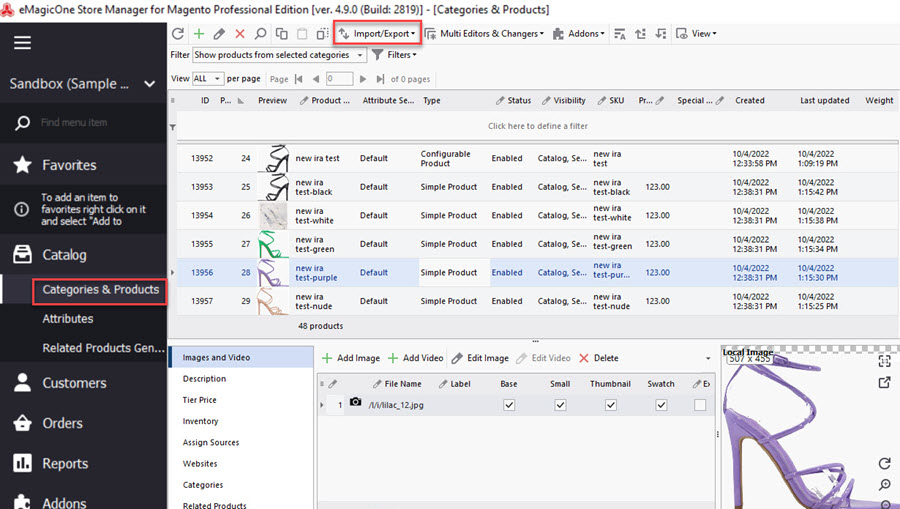Click Add Video button

click(416, 358)
